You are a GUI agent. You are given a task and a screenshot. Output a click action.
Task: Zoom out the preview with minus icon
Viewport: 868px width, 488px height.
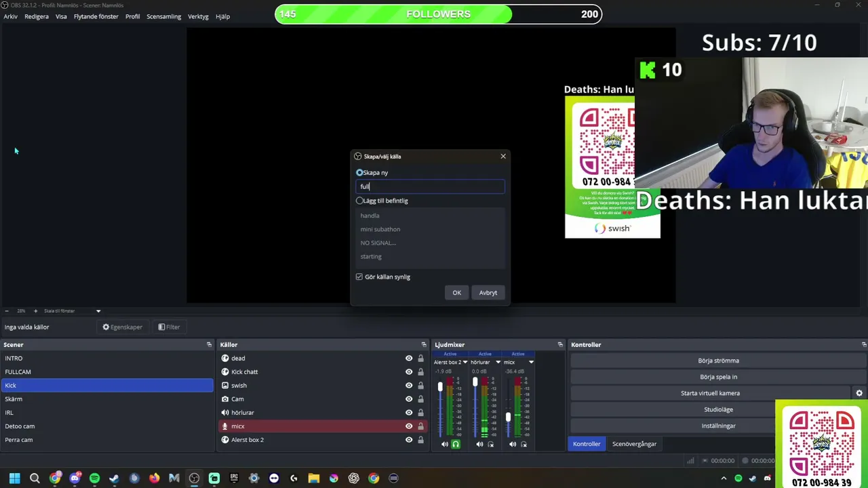[x=7, y=311]
